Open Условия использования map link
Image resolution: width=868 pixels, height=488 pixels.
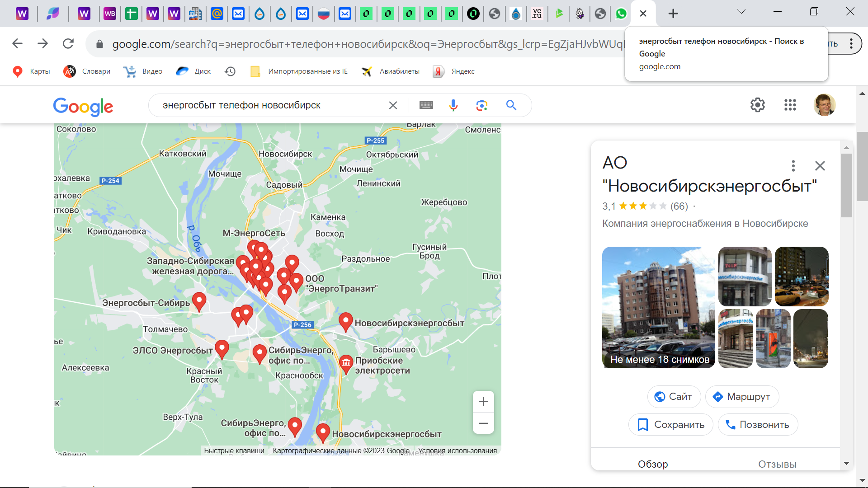tap(457, 450)
